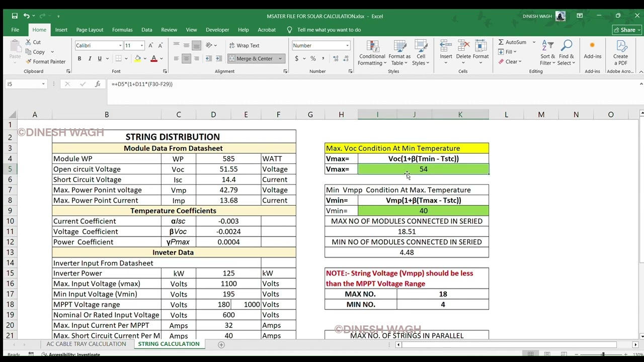The height and width of the screenshot is (362, 644).
Task: Open DINESH WAGH account menu
Action: [x=544, y=16]
